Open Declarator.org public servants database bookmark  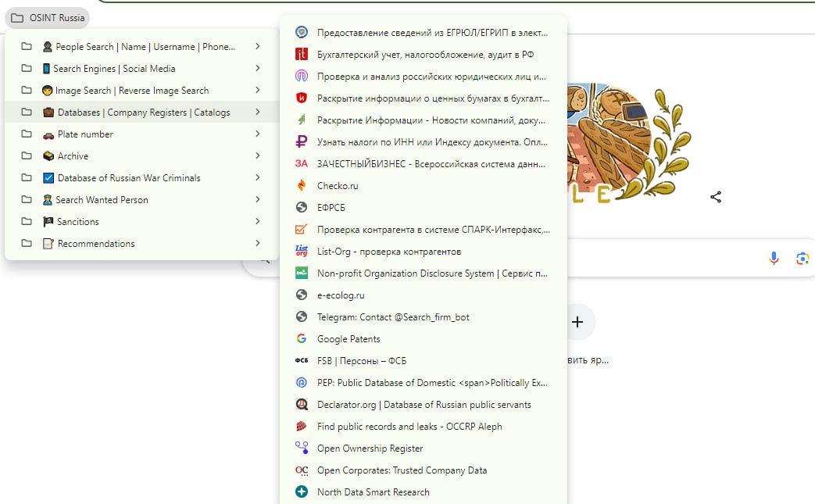[424, 405]
